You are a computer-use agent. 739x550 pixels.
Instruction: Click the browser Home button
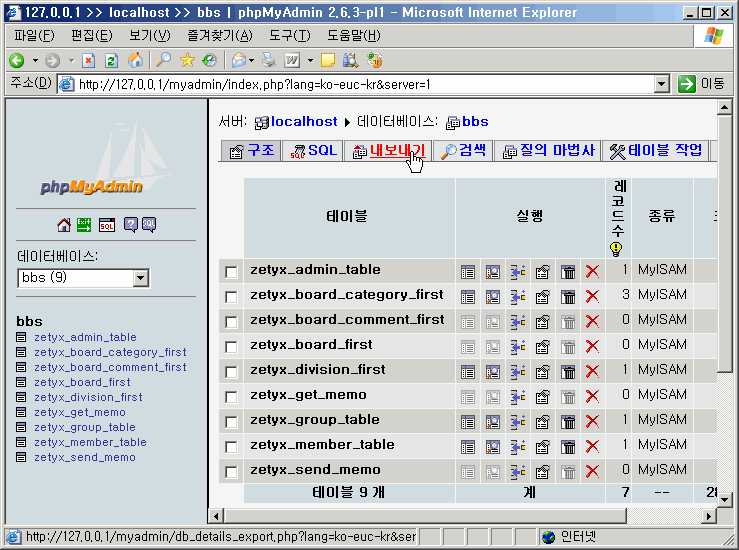click(135, 60)
